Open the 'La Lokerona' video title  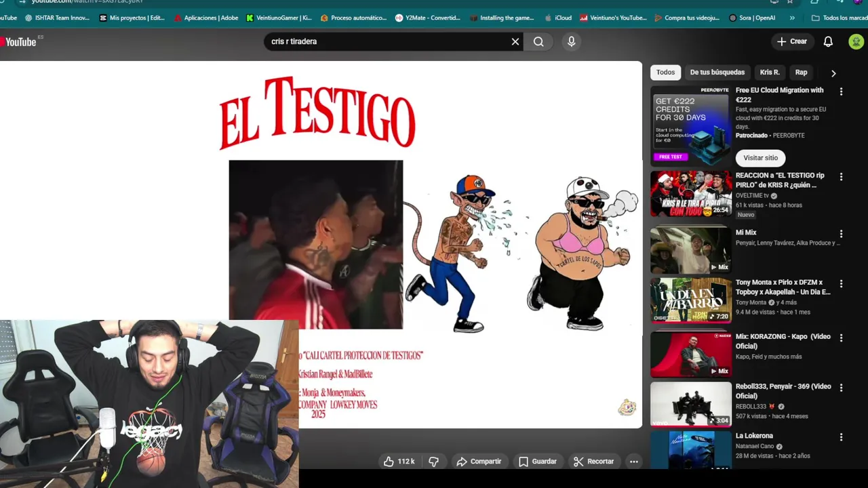[754, 436]
